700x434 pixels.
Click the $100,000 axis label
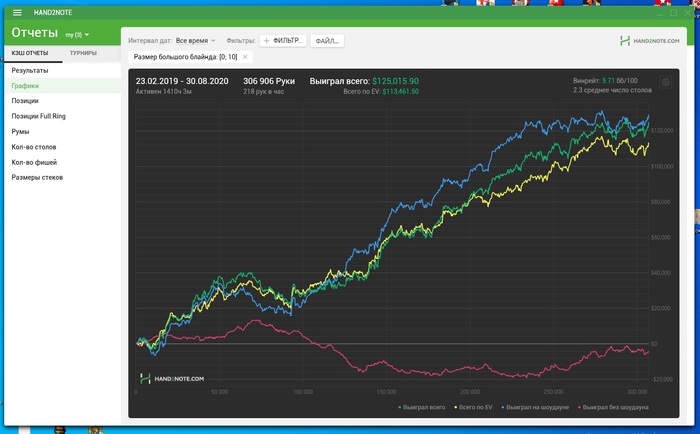click(x=661, y=166)
